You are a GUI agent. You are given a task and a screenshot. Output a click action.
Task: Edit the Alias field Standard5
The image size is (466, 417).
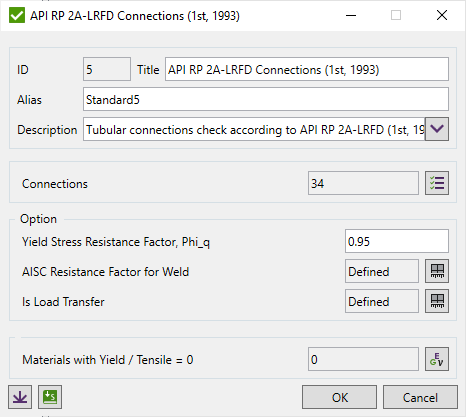tap(266, 99)
